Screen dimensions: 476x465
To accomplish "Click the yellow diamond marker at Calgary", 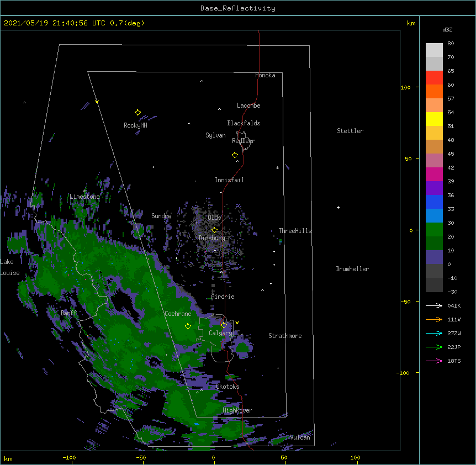I will tap(224, 325).
